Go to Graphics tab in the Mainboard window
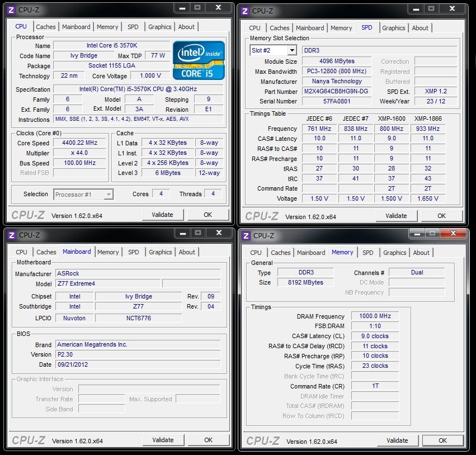476x455 pixels. (x=161, y=252)
